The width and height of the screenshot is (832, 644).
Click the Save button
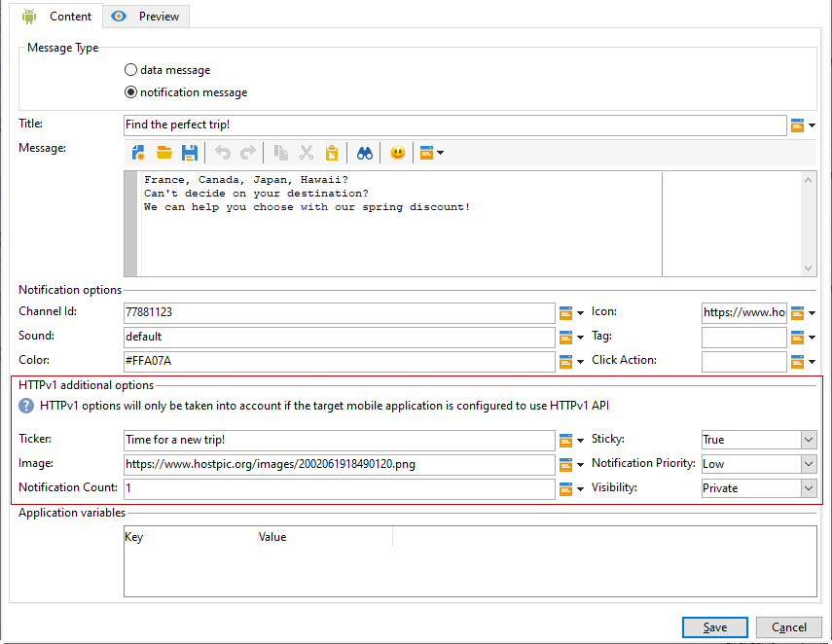click(714, 627)
